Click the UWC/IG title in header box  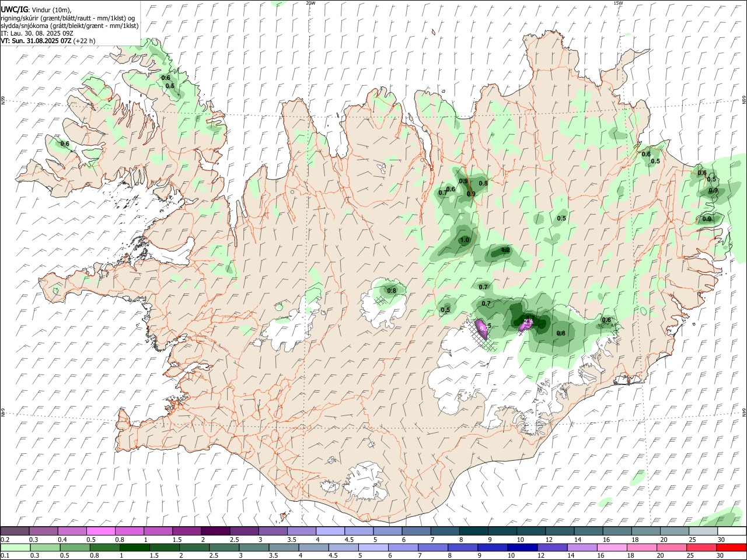click(x=14, y=10)
